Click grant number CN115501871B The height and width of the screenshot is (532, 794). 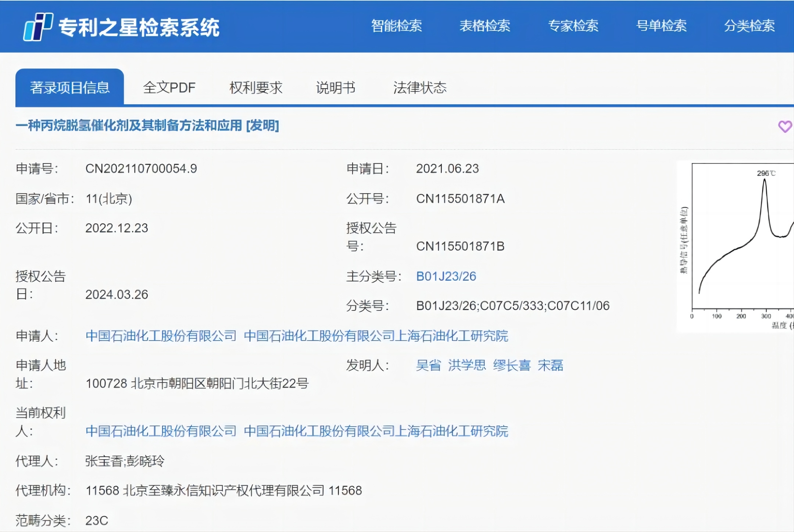(460, 246)
